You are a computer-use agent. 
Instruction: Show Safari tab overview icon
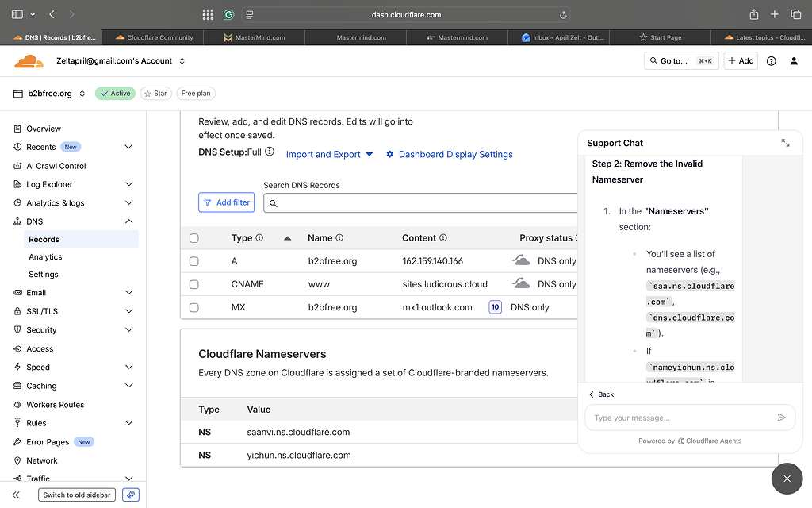796,14
